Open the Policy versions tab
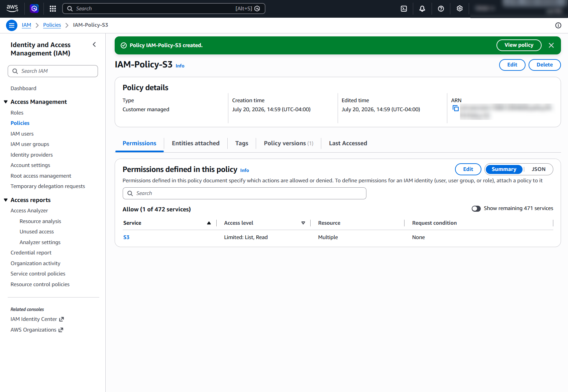 point(289,143)
